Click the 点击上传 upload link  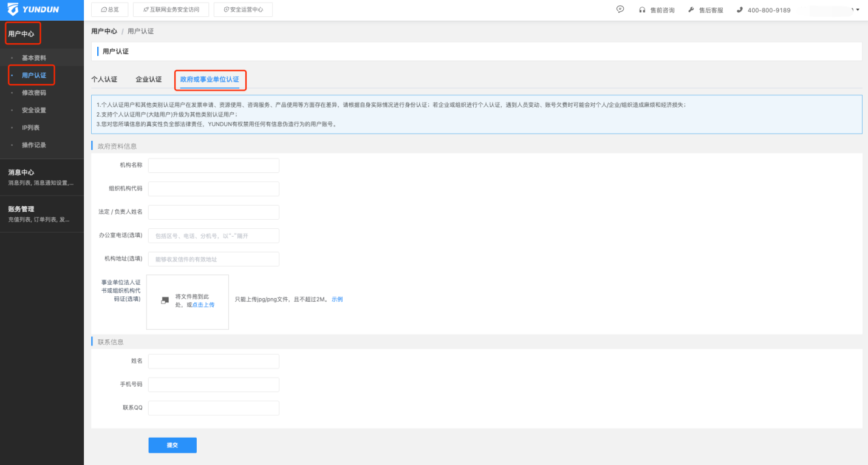tap(203, 305)
